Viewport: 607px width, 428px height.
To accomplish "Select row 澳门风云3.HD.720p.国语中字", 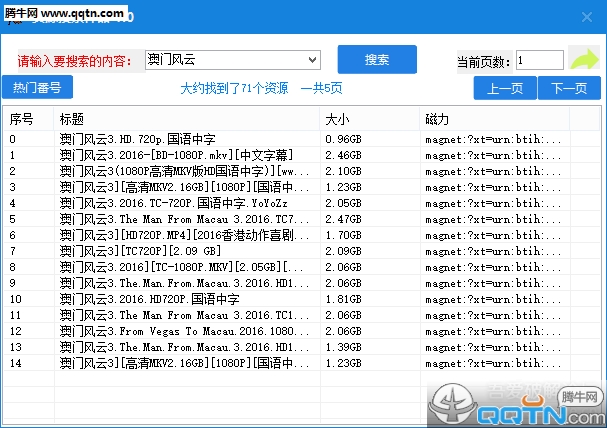I will 302,139.
